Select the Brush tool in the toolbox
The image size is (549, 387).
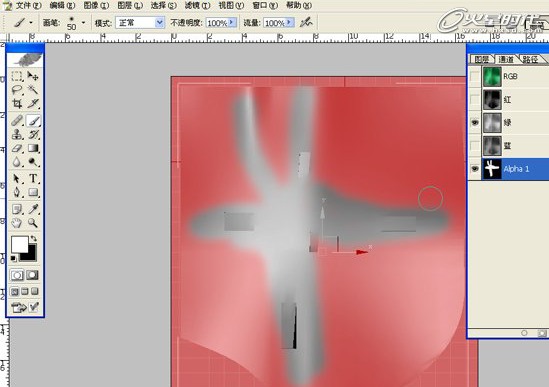33,121
